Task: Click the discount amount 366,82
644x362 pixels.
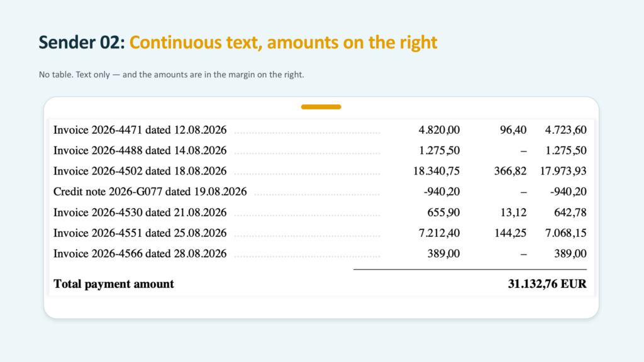Action: pos(510,171)
